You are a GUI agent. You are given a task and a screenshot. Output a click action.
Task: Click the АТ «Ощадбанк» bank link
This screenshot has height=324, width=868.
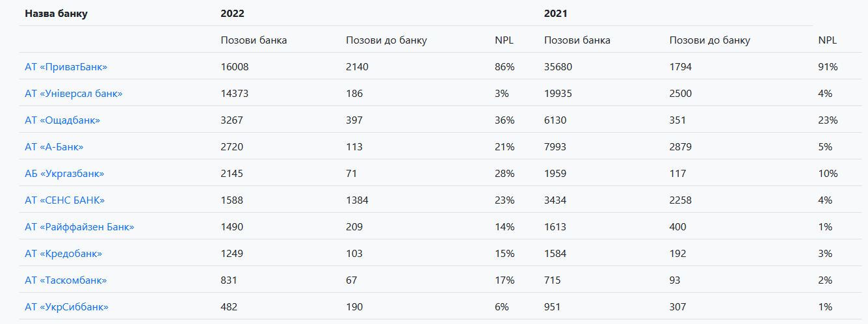click(62, 120)
